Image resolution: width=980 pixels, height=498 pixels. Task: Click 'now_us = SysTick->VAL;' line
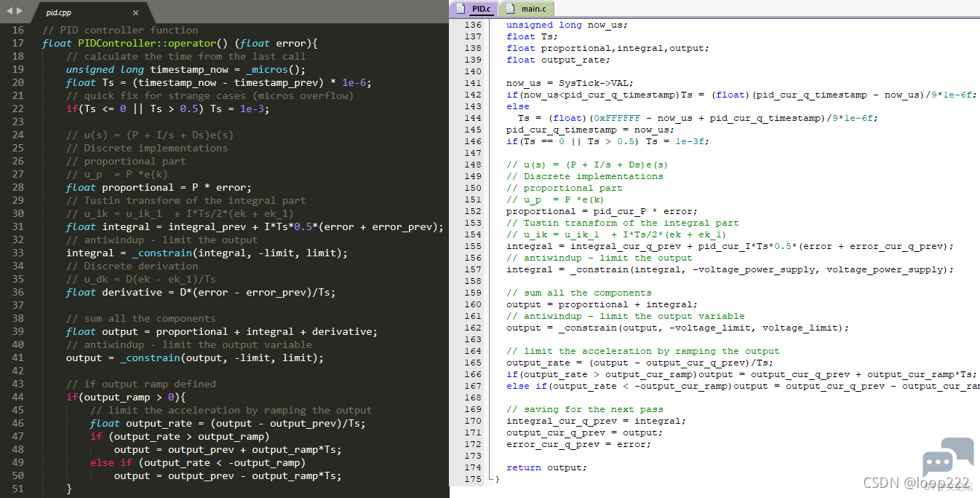click(x=570, y=83)
